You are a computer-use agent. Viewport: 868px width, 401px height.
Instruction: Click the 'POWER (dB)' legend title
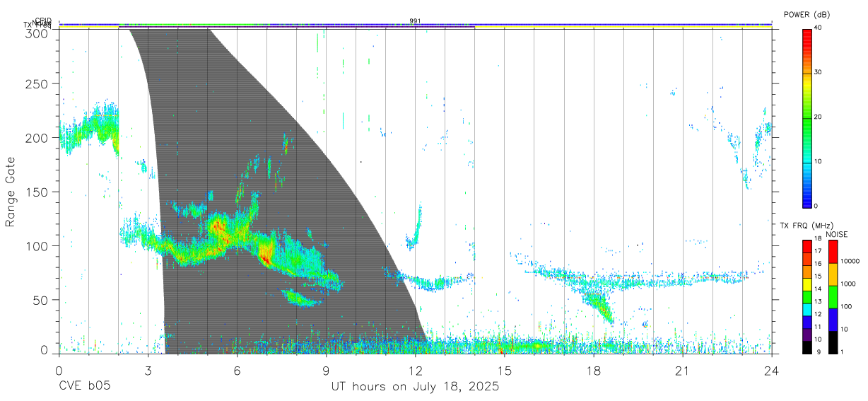click(807, 15)
